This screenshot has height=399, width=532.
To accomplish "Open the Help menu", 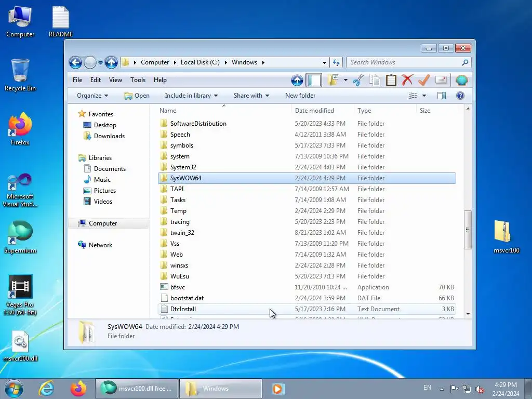I will click(x=160, y=80).
